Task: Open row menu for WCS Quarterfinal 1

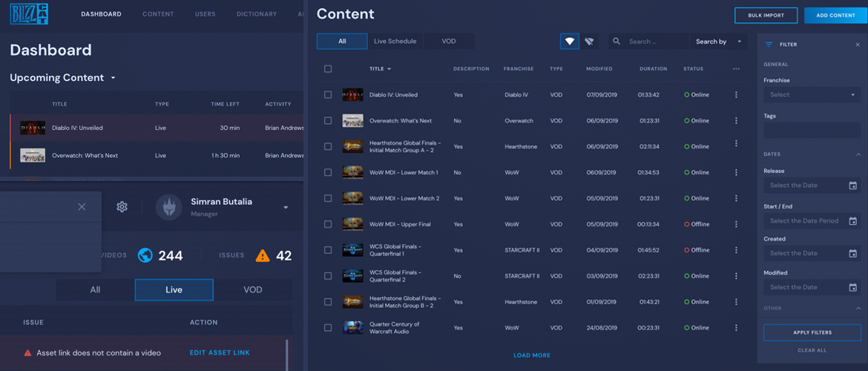Action: click(736, 250)
